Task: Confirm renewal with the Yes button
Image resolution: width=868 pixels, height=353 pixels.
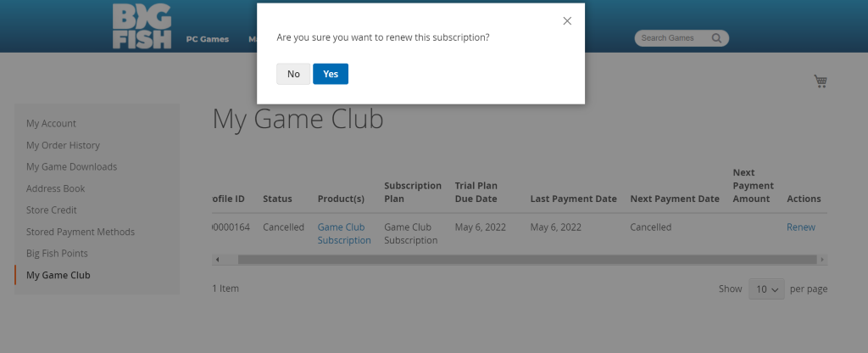Action: click(x=330, y=74)
